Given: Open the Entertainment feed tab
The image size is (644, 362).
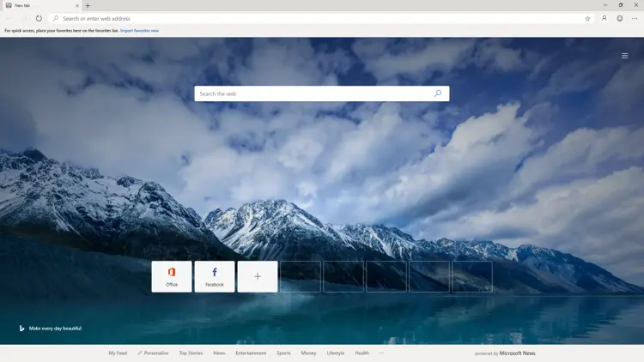Looking at the screenshot, I should (x=251, y=353).
